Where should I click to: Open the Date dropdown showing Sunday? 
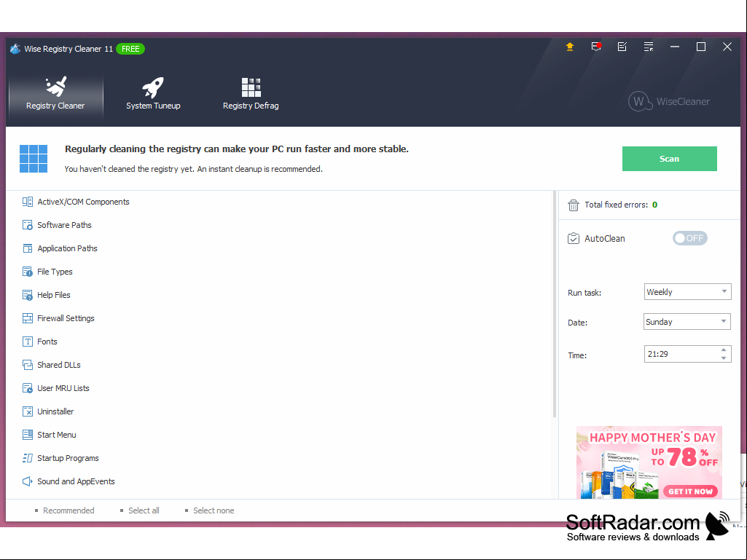(687, 322)
